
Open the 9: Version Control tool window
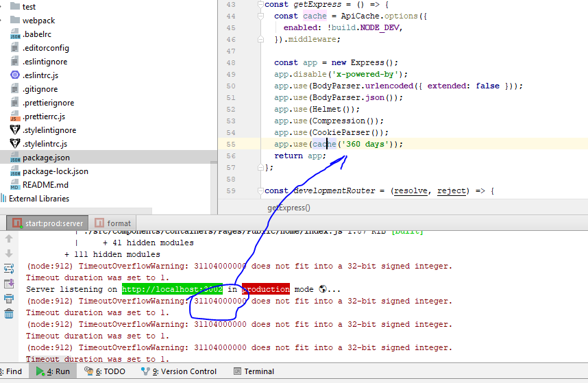click(179, 371)
